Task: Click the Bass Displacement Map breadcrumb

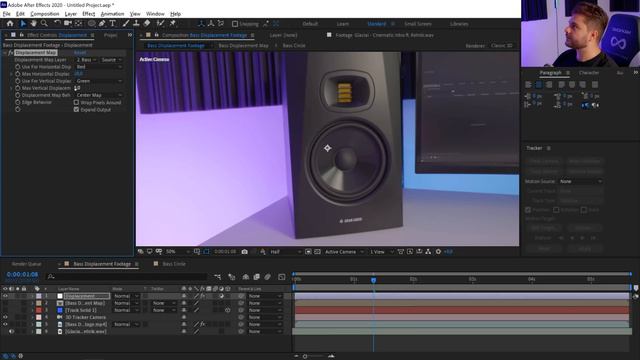Action: coord(243,46)
